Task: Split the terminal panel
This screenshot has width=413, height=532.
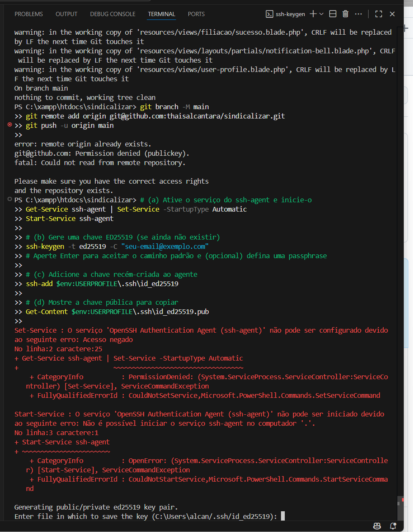Action: (x=333, y=14)
